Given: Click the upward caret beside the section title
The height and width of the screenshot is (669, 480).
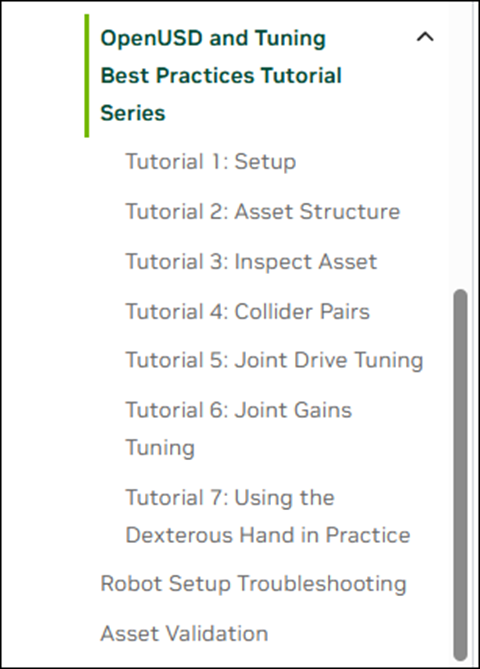Looking at the screenshot, I should pos(425,38).
